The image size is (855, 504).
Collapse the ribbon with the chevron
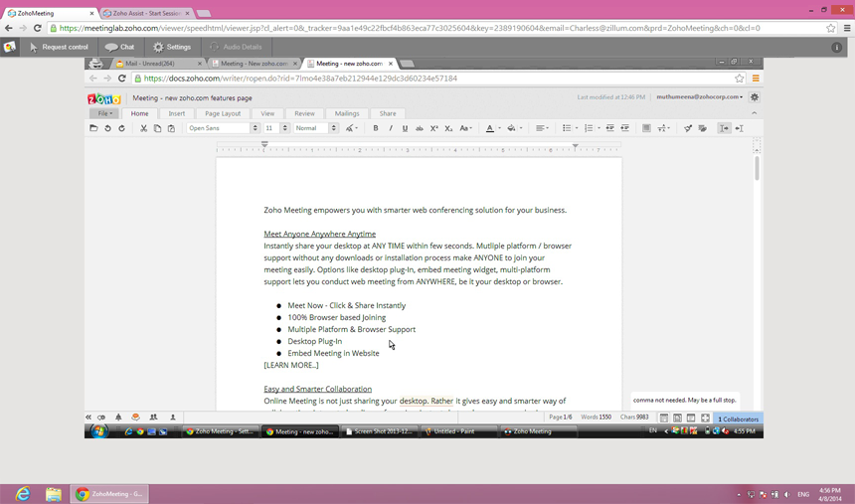click(x=755, y=113)
